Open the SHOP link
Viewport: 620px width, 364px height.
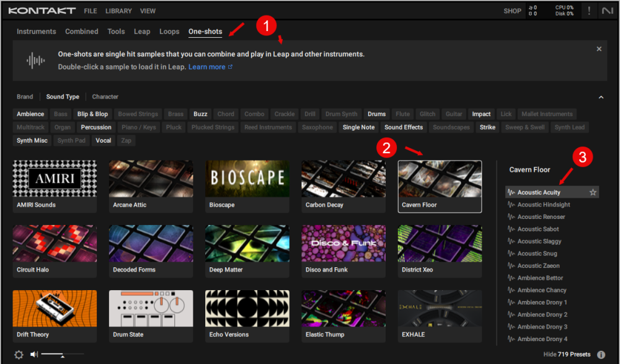click(x=512, y=11)
